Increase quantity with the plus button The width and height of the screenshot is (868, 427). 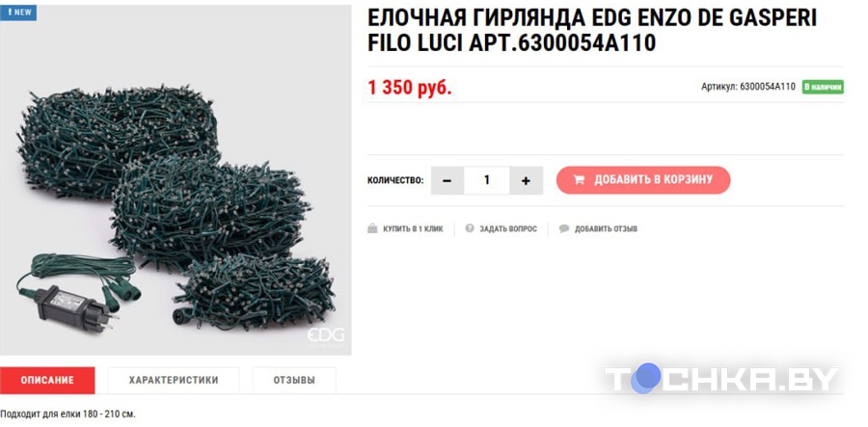tap(526, 180)
